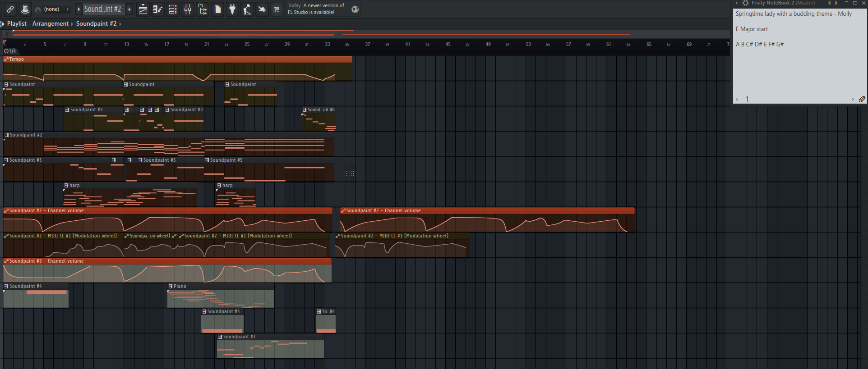Open the Fruity NoteBook 2 plugin options arrow

pyautogui.click(x=737, y=3)
